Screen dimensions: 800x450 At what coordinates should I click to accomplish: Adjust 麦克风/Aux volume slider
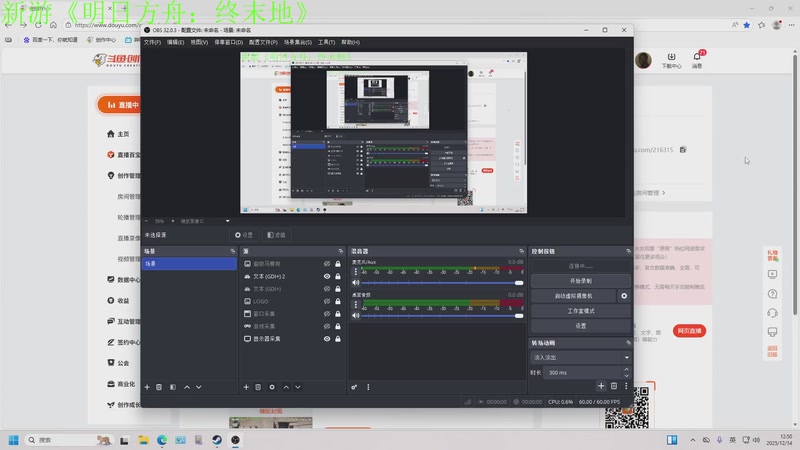tap(442, 283)
